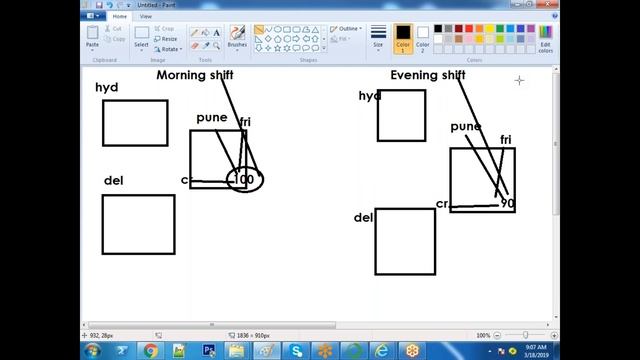Click the Cut button

coord(113,29)
